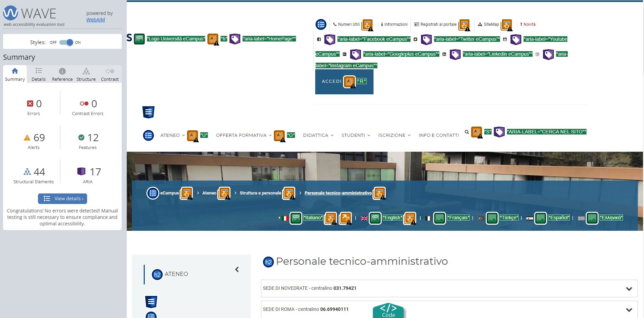Click the yellow Alerts triangle icon
Image resolution: width=644 pixels, height=318 pixels.
(x=27, y=137)
